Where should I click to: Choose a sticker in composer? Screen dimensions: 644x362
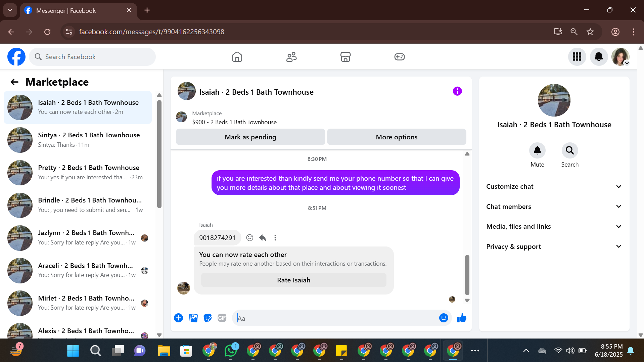click(x=208, y=318)
